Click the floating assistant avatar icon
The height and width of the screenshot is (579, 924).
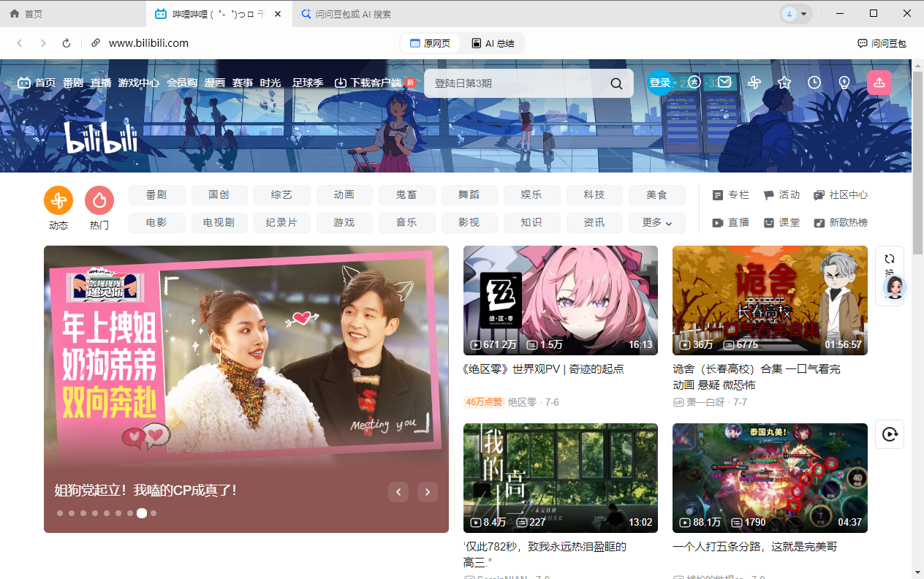895,287
